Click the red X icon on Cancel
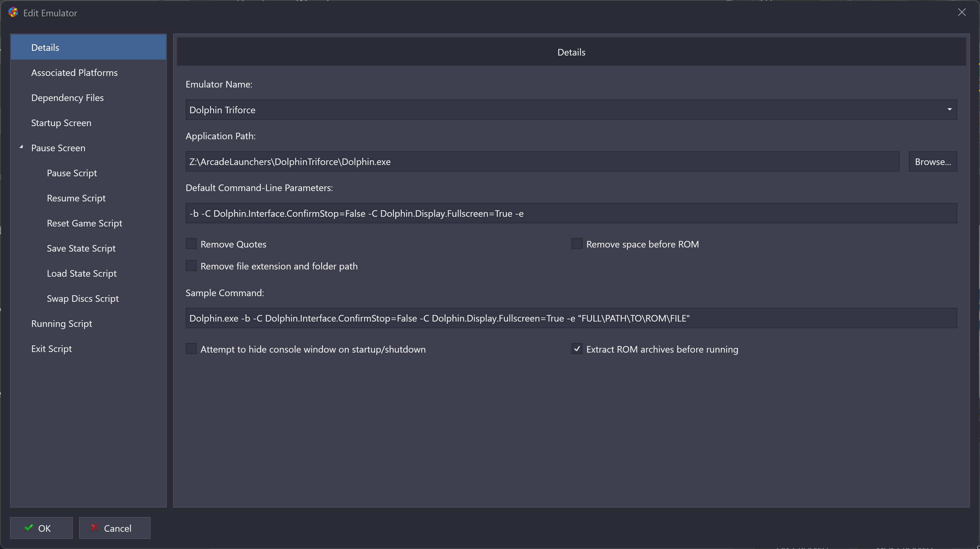Screen dimensions: 980x549 click(x=94, y=528)
